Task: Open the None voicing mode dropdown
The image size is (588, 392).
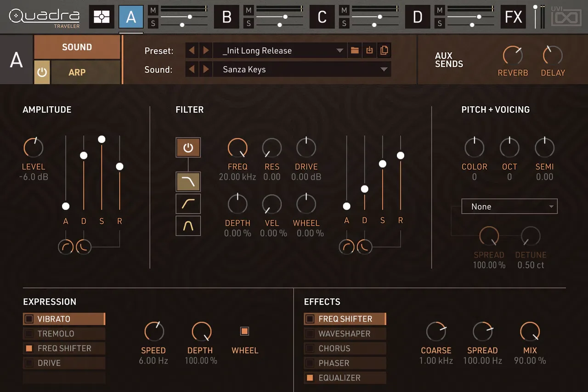Action: click(x=509, y=206)
